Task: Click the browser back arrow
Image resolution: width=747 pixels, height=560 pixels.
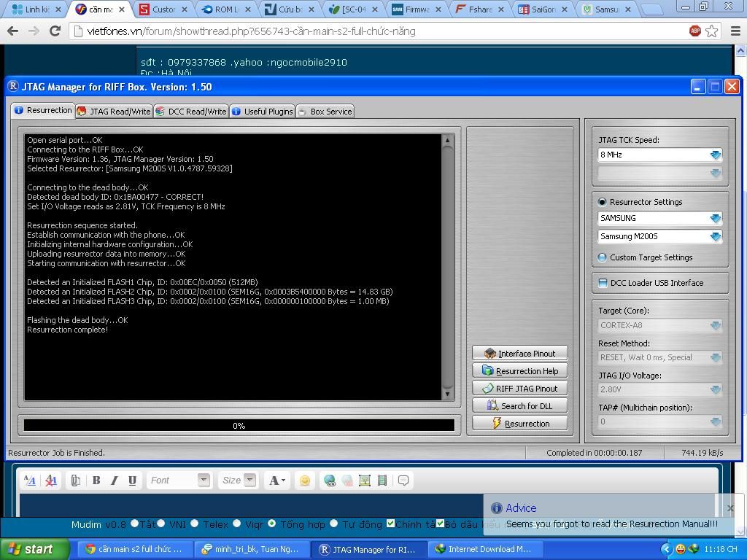Action: 13,31
